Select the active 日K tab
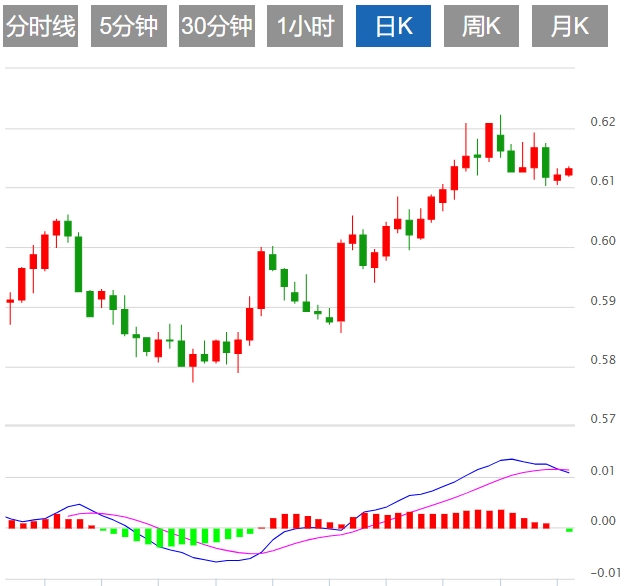 394,26
